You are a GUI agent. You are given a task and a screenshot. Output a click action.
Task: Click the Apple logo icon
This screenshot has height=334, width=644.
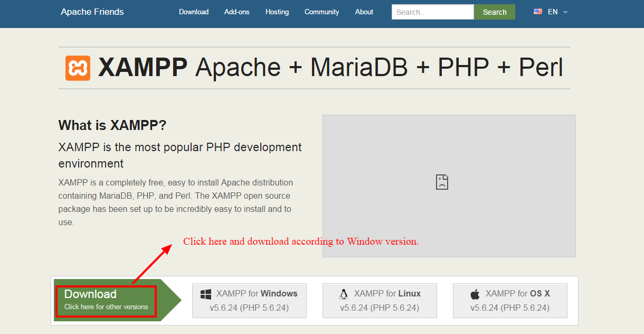click(x=475, y=294)
